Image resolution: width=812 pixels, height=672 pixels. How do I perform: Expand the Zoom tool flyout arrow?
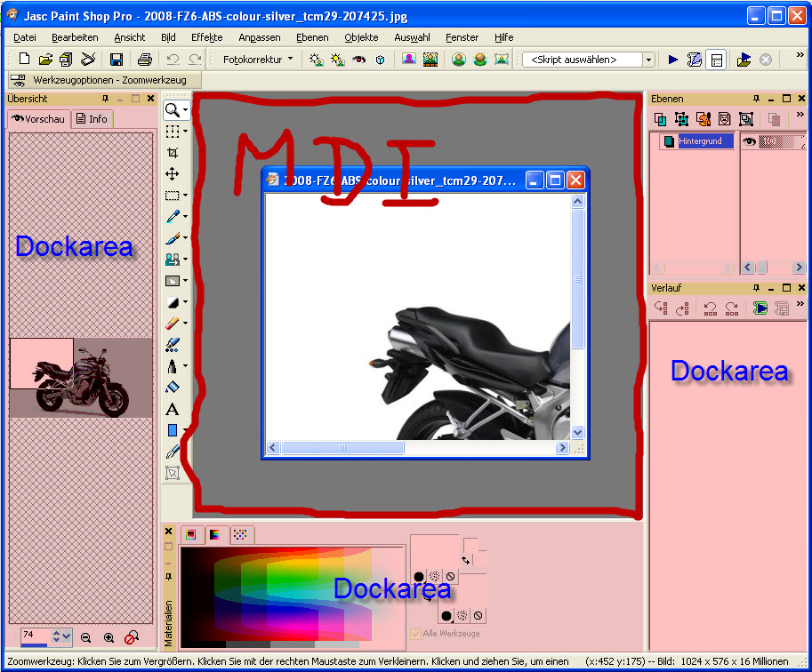(185, 109)
